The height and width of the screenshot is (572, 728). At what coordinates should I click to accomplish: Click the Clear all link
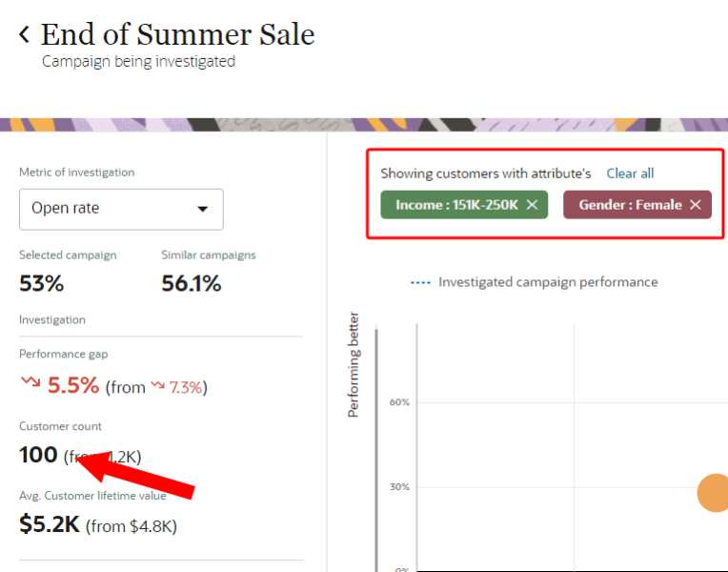(630, 174)
